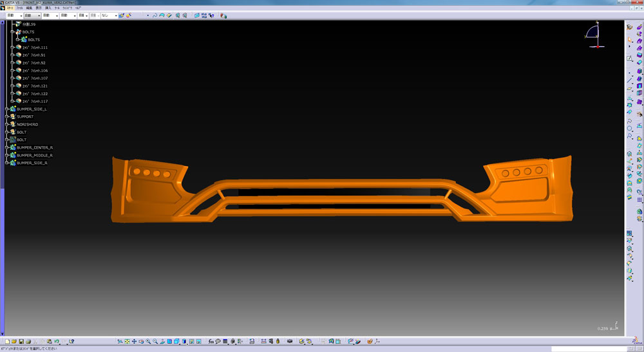Undo the last action via Undo arrow

57,341
